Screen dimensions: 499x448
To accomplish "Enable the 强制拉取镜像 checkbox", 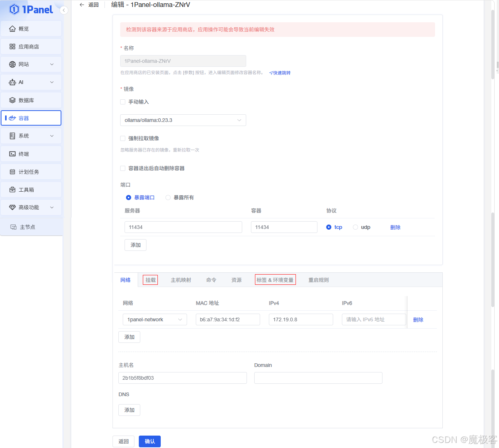I will coord(123,138).
